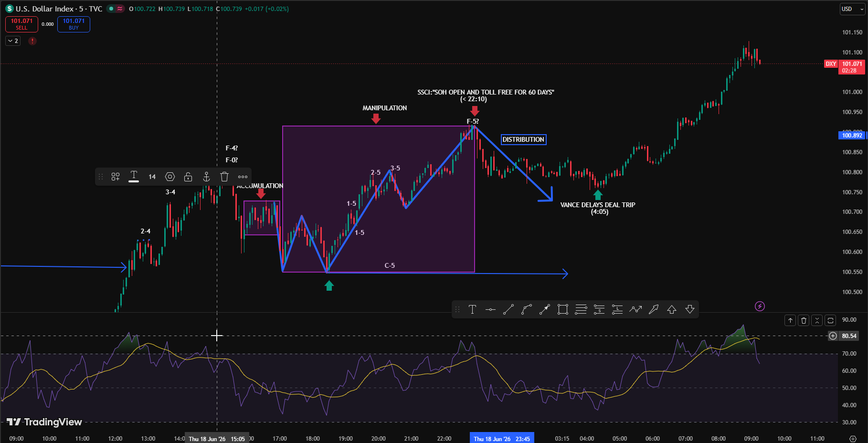This screenshot has width=868, height=443.
Task: Choose the Arrow Mark Up tool
Action: coord(672,309)
